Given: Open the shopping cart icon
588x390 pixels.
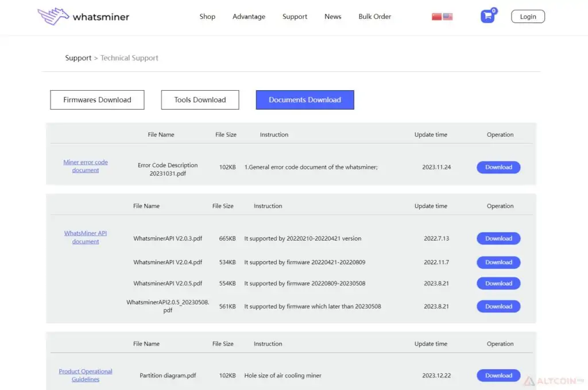Looking at the screenshot, I should click(488, 16).
